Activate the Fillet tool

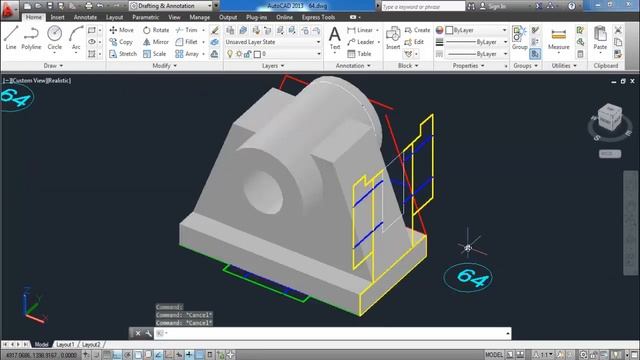pyautogui.click(x=187, y=42)
